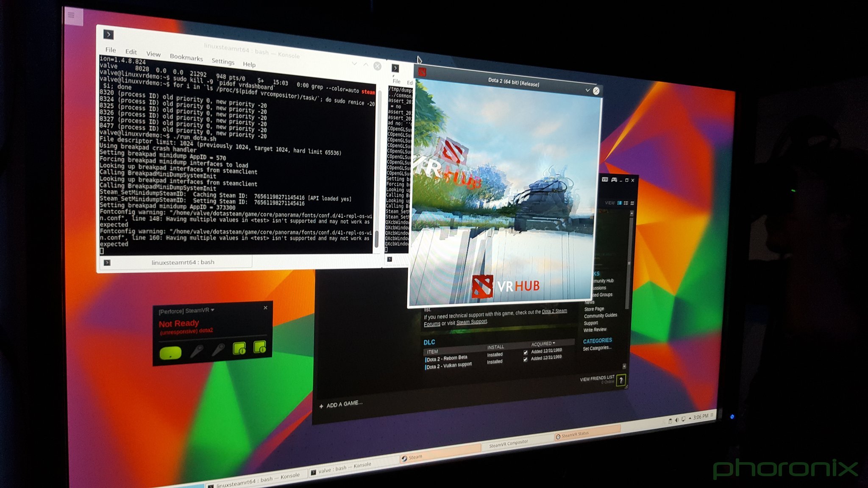Open the Steam Support link

tap(471, 322)
